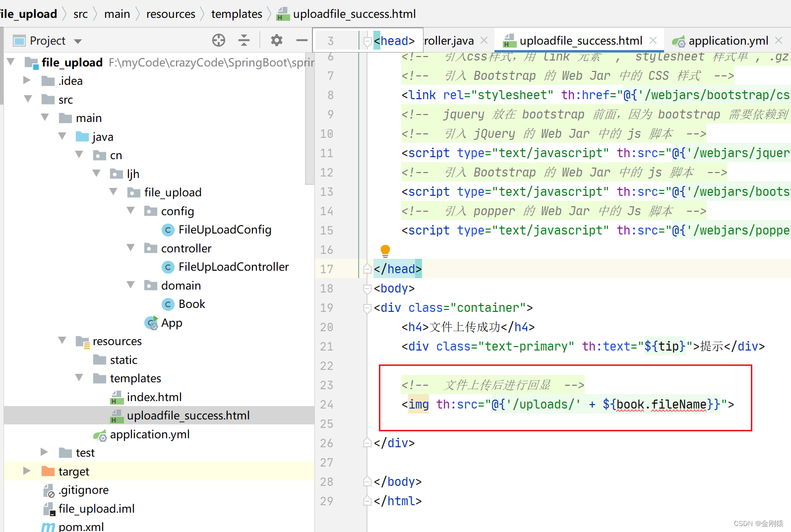Image resolution: width=791 pixels, height=532 pixels.
Task: Hide the Project panel with minus icon
Action: pos(302,40)
